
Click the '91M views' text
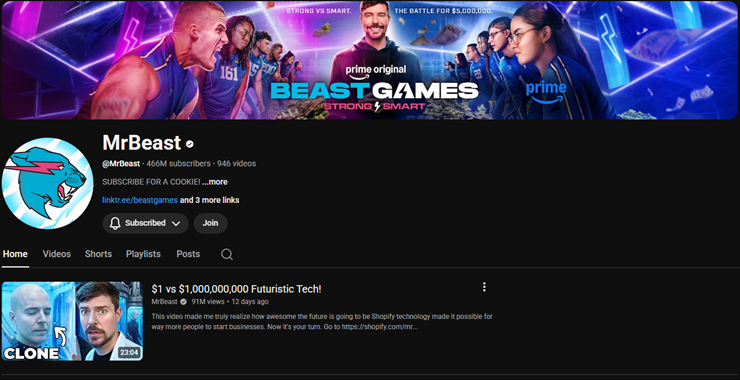(208, 302)
